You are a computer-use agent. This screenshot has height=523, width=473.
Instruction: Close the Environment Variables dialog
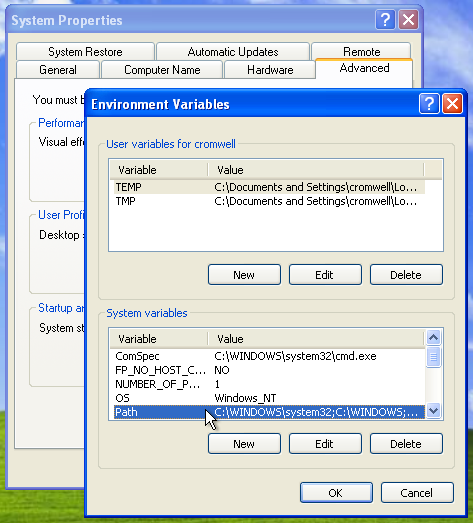coord(452,104)
